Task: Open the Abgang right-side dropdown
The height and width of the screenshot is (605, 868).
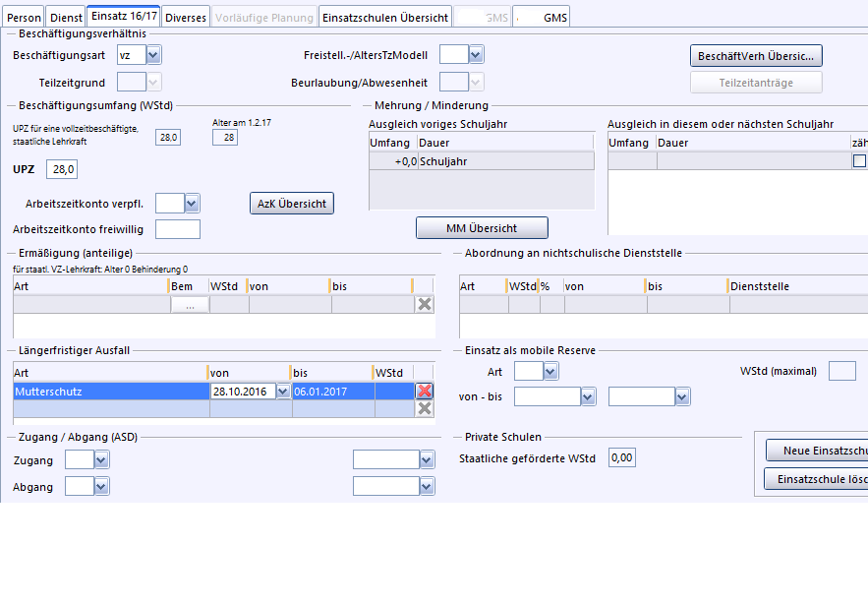Action: click(427, 486)
